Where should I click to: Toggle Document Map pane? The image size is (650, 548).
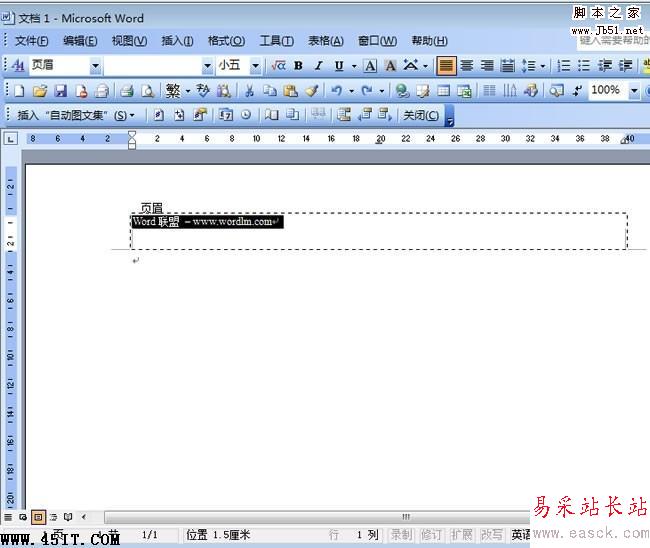click(556, 90)
